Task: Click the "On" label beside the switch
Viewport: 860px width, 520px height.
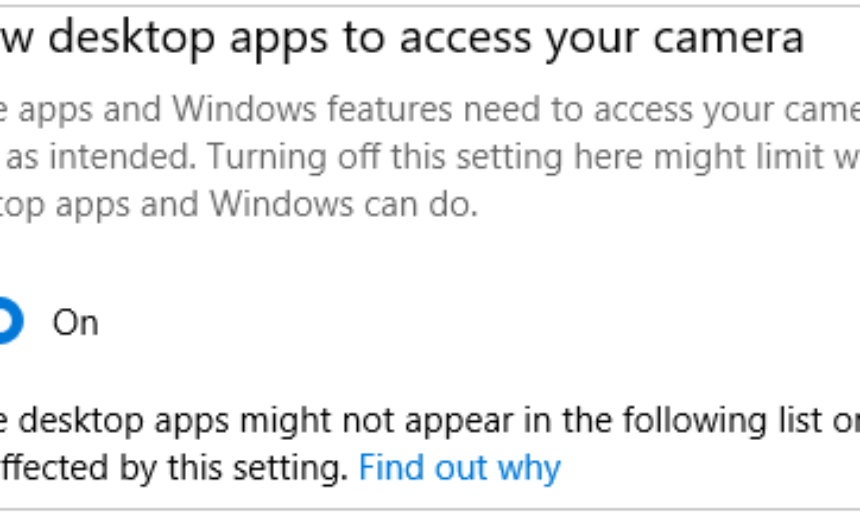Action: [x=76, y=322]
